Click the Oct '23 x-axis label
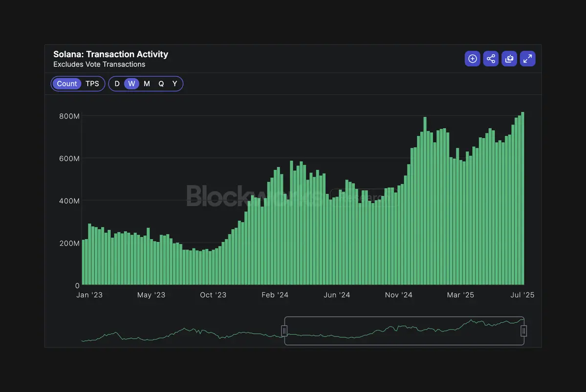The width and height of the screenshot is (586, 392). [x=213, y=295]
